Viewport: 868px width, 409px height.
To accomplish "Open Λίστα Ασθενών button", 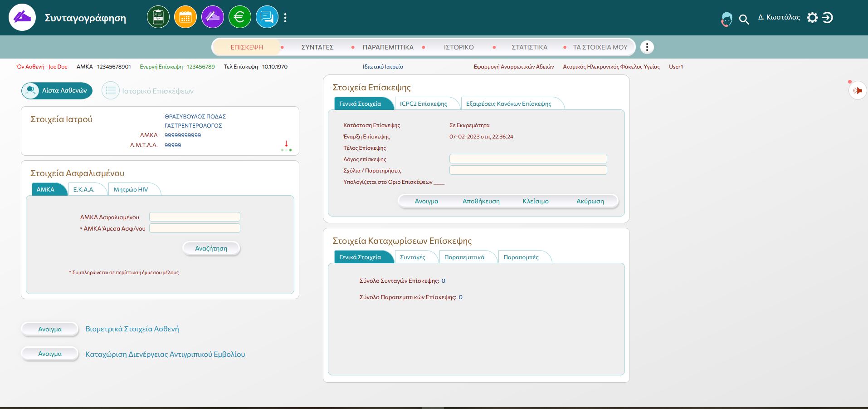I will (x=57, y=91).
